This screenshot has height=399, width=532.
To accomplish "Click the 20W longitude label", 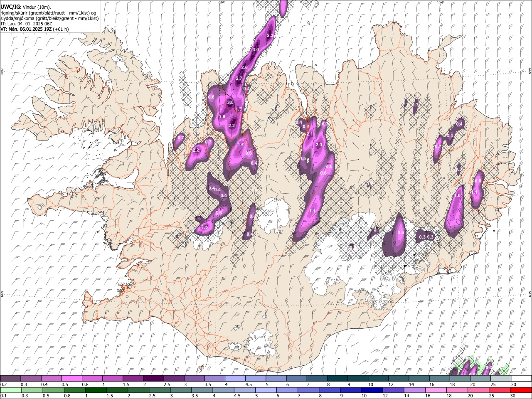I will pos(221,2).
